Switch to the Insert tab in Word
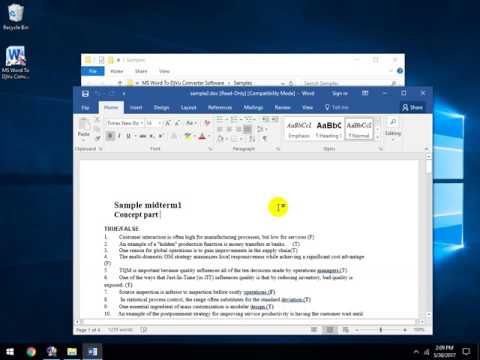This screenshot has height=360, width=480. click(x=136, y=107)
